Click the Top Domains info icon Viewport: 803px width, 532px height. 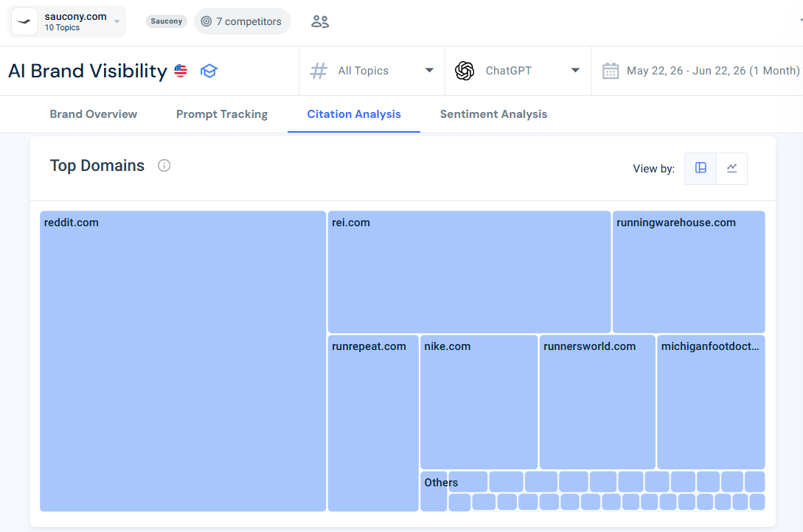point(164,166)
